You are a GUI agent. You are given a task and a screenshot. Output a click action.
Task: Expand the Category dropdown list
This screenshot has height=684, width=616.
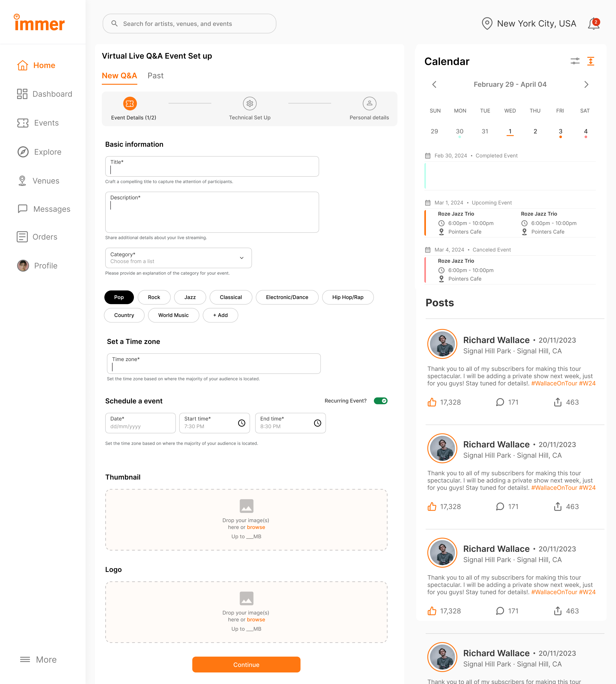242,258
